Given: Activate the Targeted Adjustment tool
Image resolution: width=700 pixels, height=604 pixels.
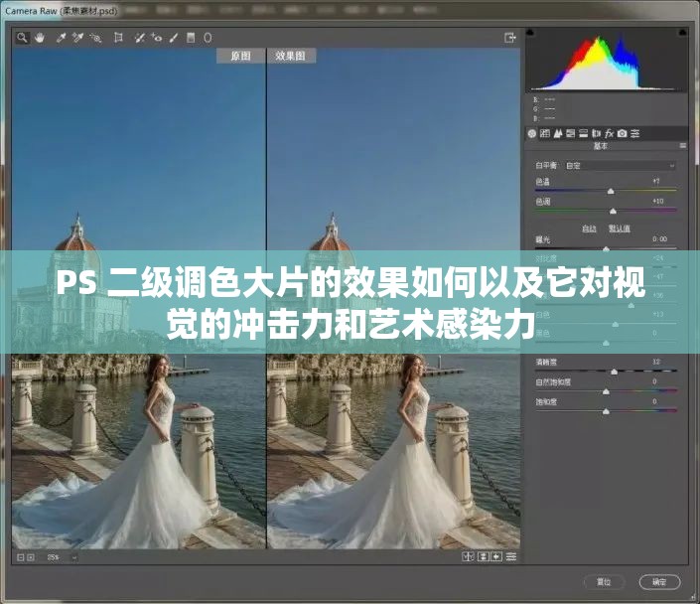Looking at the screenshot, I should (95, 38).
